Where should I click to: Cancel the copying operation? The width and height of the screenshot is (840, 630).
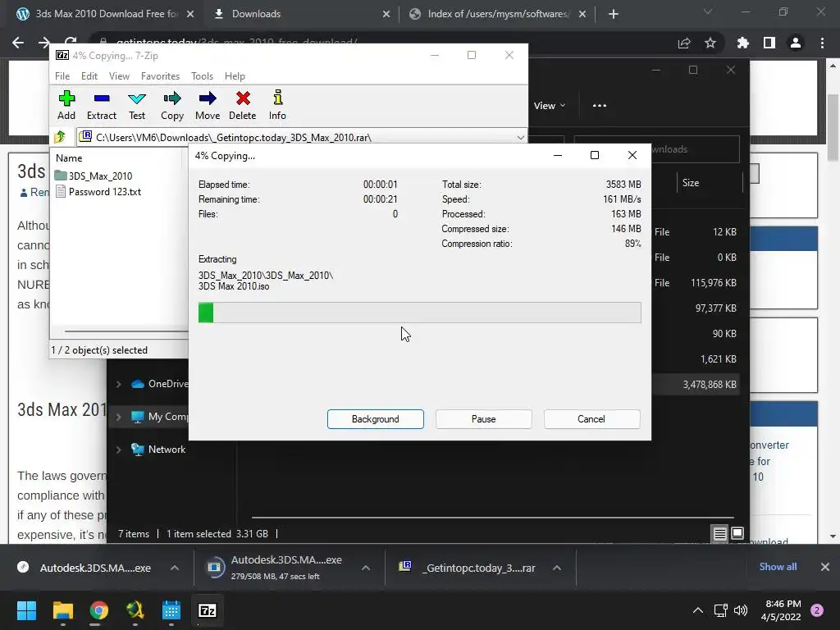pyautogui.click(x=591, y=419)
